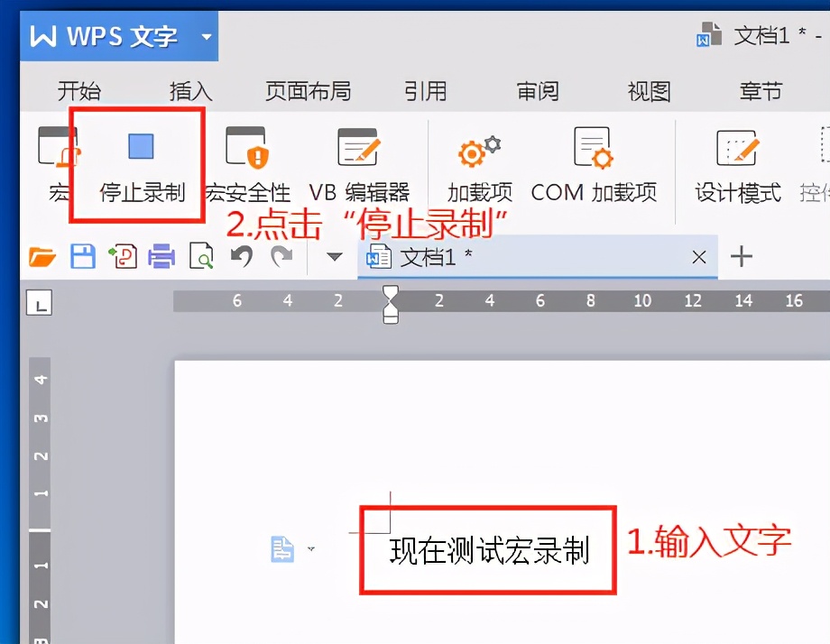Redo the last action

coord(281,257)
